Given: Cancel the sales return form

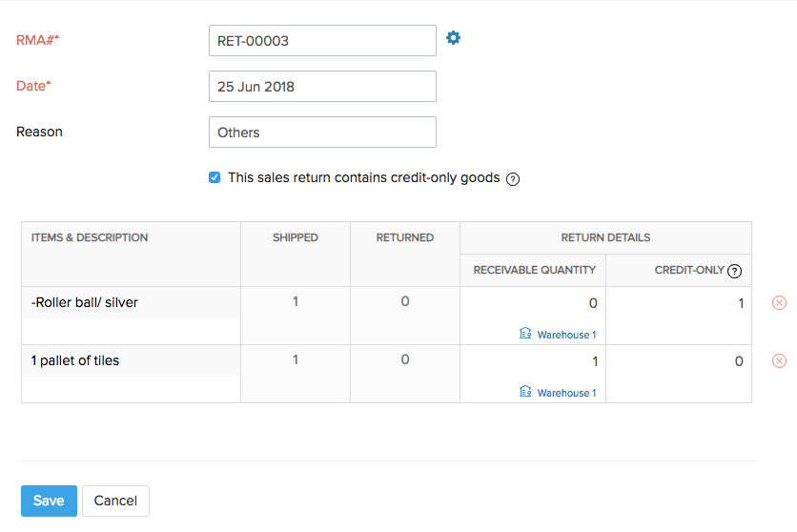Looking at the screenshot, I should (x=115, y=501).
